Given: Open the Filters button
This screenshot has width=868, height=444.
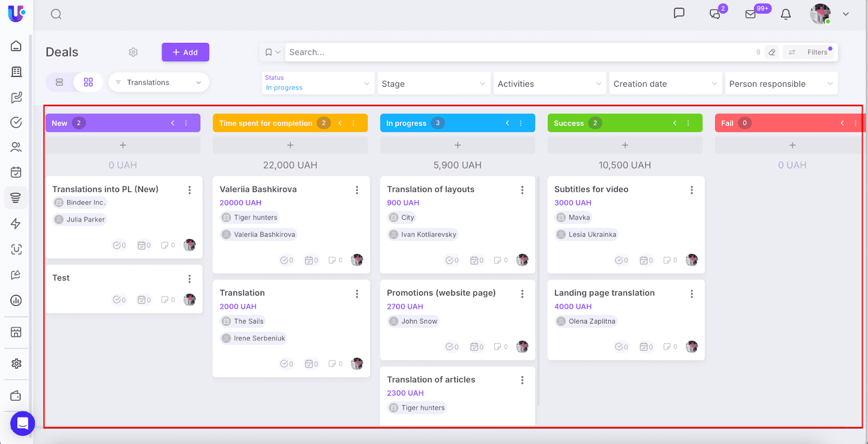Looking at the screenshot, I should [x=810, y=52].
